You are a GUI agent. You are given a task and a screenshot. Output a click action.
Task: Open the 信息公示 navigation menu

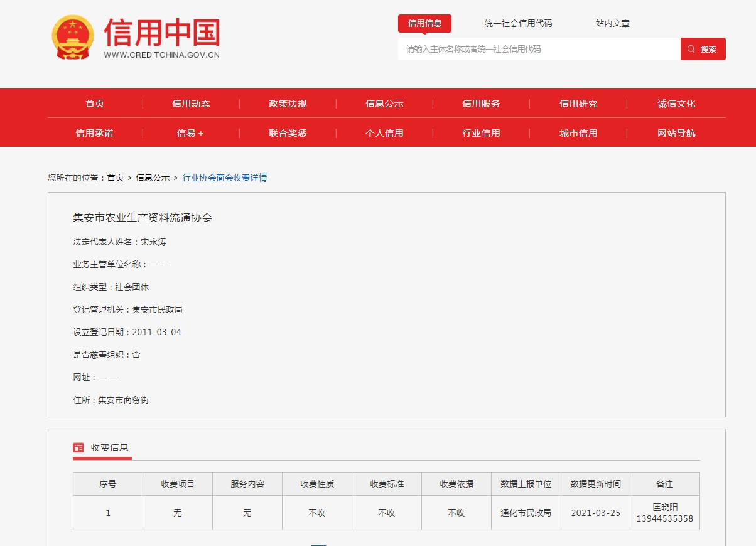click(x=384, y=104)
